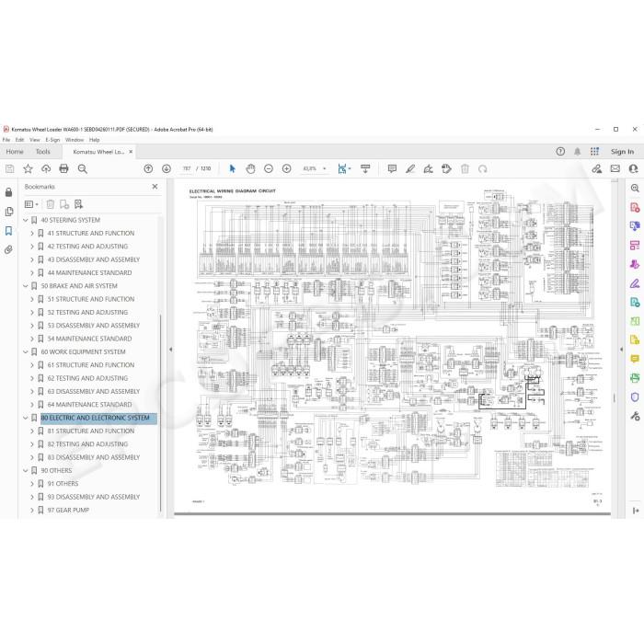Open the File menu
Screen dimensions: 644x644
point(6,140)
